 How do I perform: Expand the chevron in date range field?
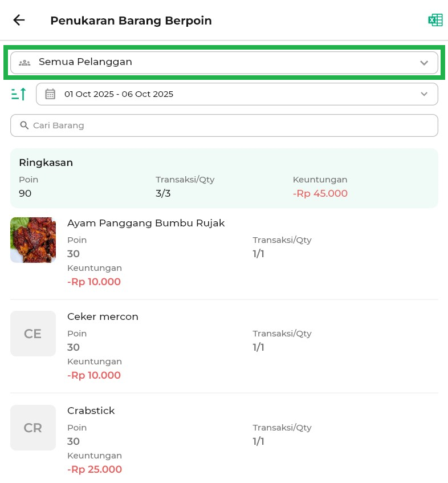pos(423,94)
